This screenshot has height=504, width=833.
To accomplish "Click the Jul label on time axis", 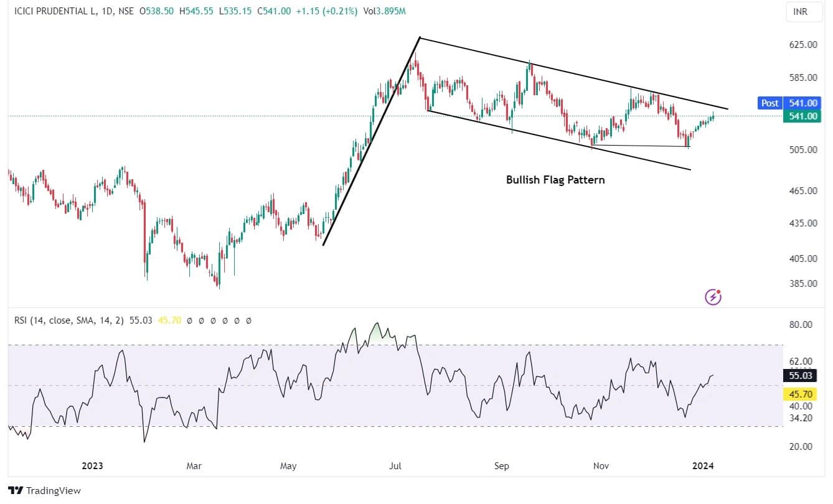I will [x=395, y=465].
